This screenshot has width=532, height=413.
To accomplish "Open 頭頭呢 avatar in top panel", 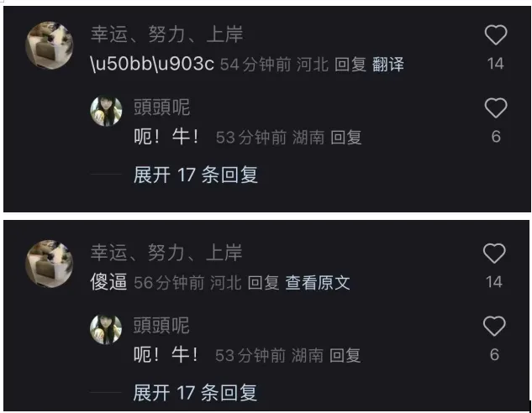I will click(106, 111).
